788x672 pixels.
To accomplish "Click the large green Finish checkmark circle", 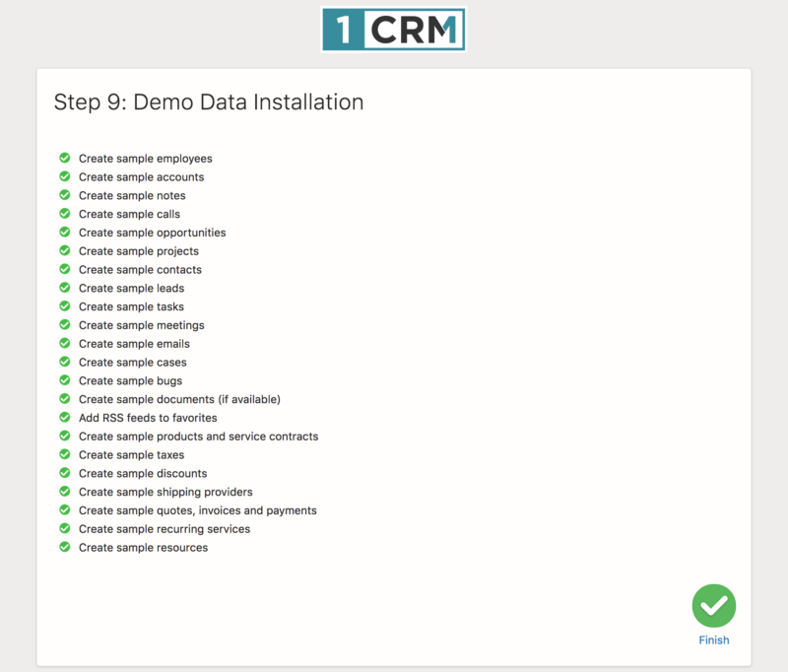I will pyautogui.click(x=713, y=606).
